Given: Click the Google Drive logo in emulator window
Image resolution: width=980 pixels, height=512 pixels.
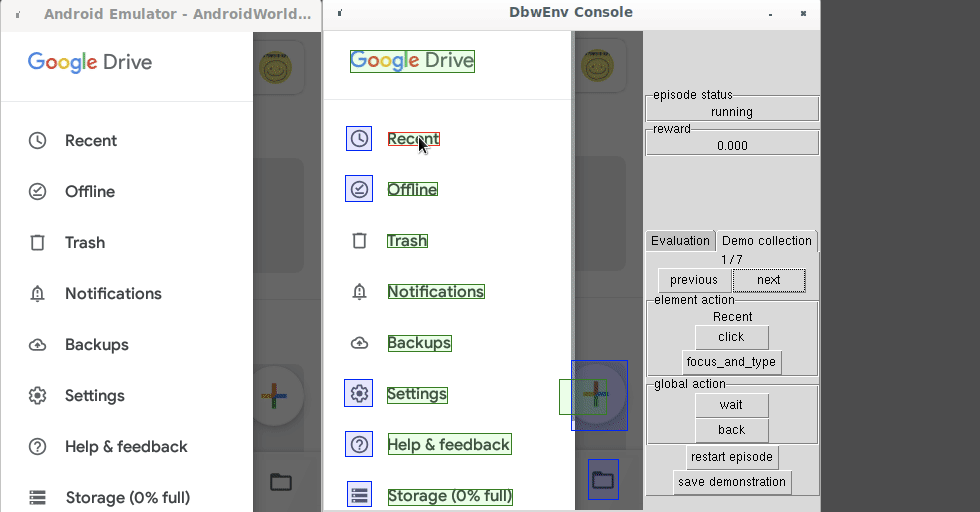Looking at the screenshot, I should tap(90, 63).
